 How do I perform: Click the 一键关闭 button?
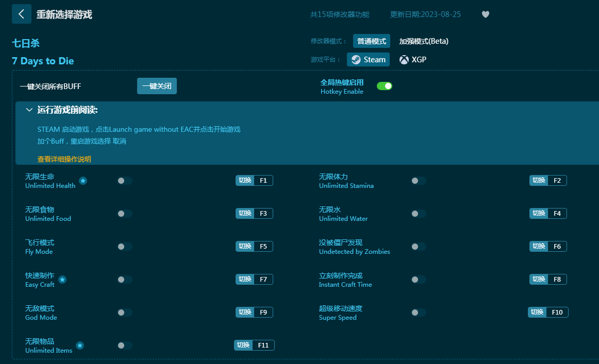[157, 86]
